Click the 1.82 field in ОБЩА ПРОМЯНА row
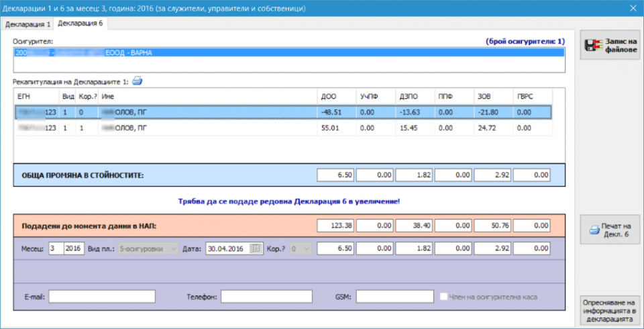Viewport: 644px width, 329px height. click(x=415, y=175)
